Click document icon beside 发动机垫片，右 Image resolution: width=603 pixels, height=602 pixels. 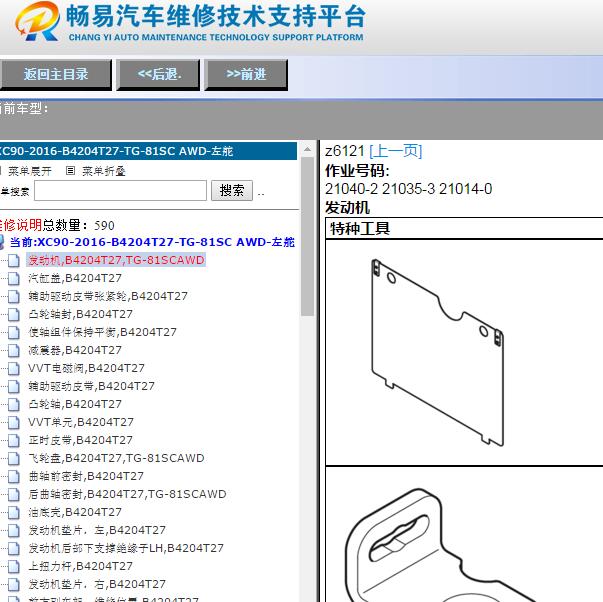pyautogui.click(x=14, y=585)
